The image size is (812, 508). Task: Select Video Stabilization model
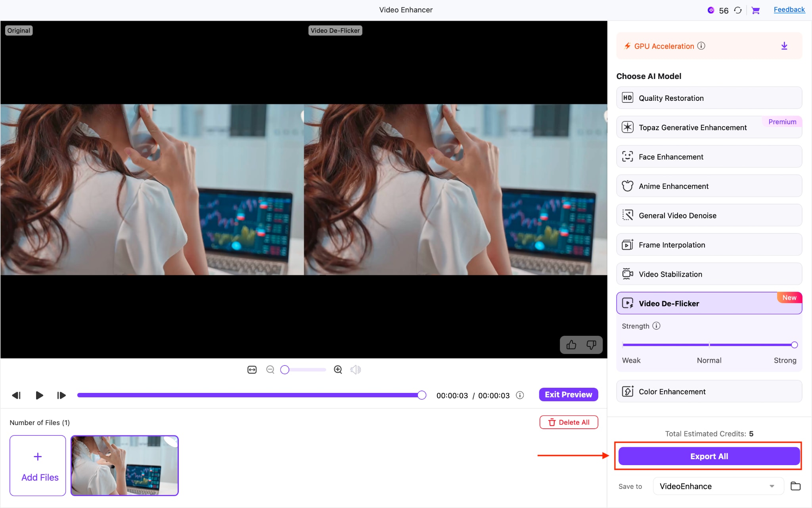tap(709, 274)
